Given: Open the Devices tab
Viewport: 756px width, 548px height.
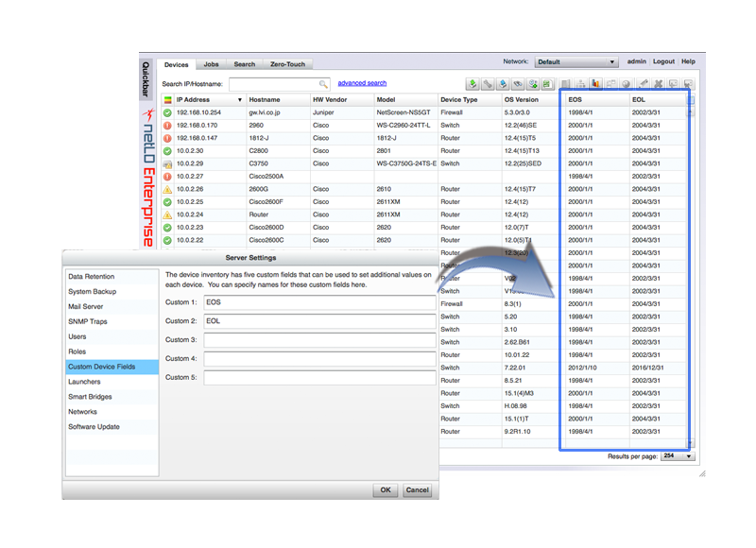Looking at the screenshot, I should click(x=176, y=64).
